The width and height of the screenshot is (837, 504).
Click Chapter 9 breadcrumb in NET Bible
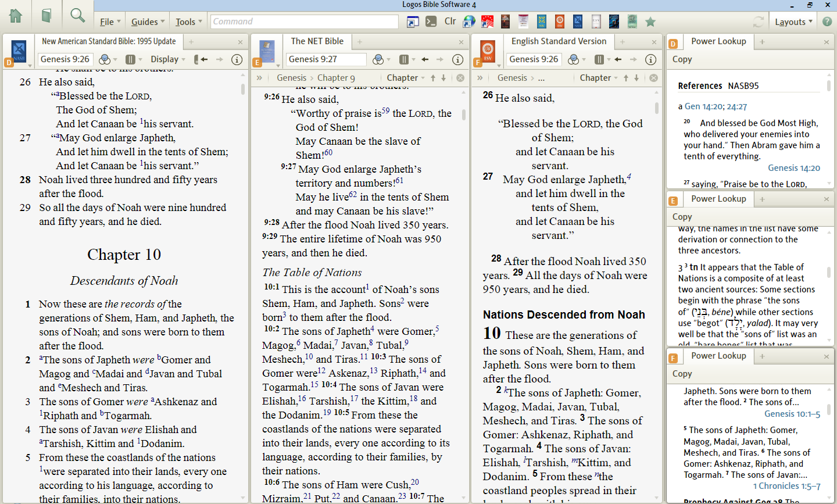(336, 78)
